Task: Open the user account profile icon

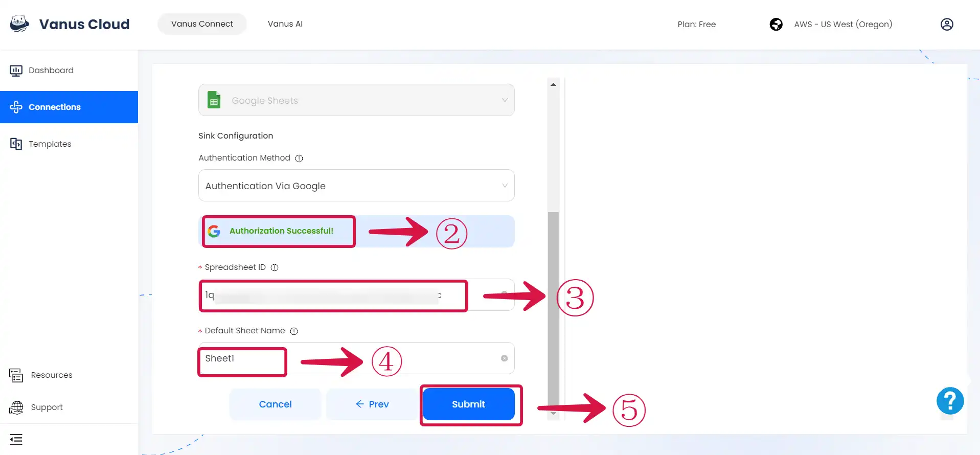Action: [947, 24]
